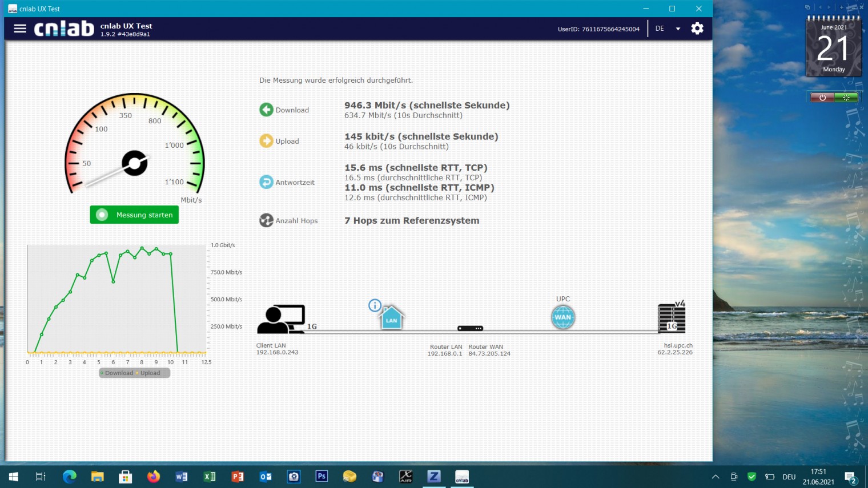Show hidden system tray icons

tap(715, 477)
